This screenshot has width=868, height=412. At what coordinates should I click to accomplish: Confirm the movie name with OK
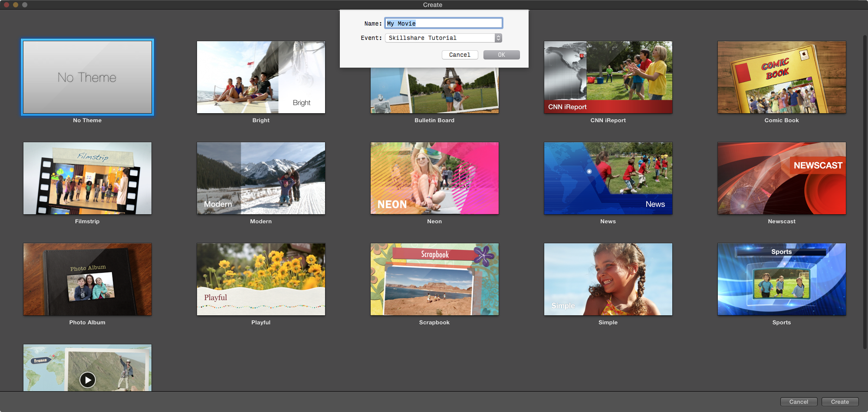tap(501, 55)
